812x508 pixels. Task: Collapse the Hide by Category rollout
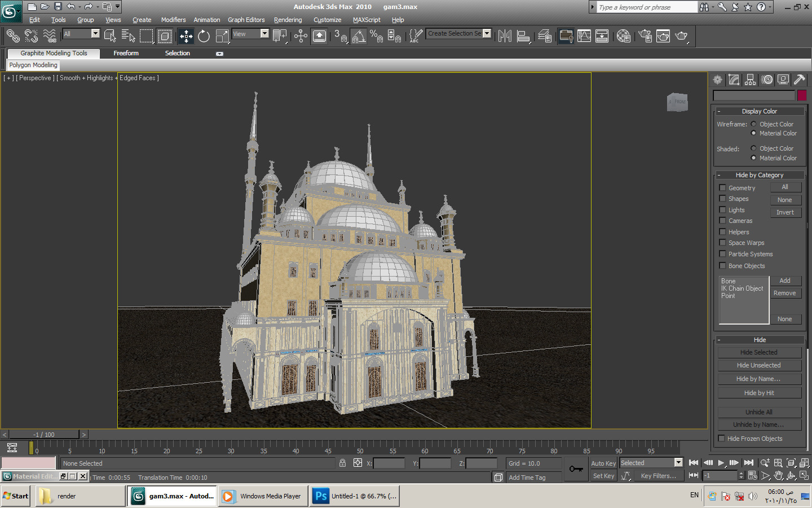[759, 175]
